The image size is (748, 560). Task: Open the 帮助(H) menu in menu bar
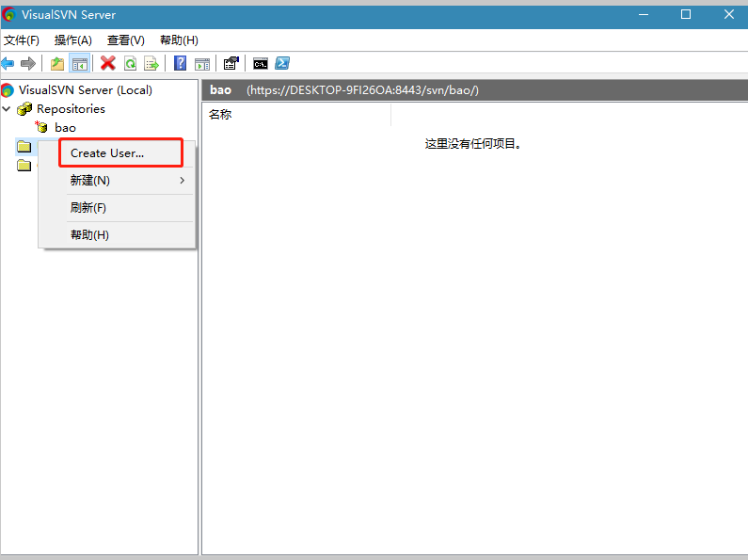tap(179, 40)
